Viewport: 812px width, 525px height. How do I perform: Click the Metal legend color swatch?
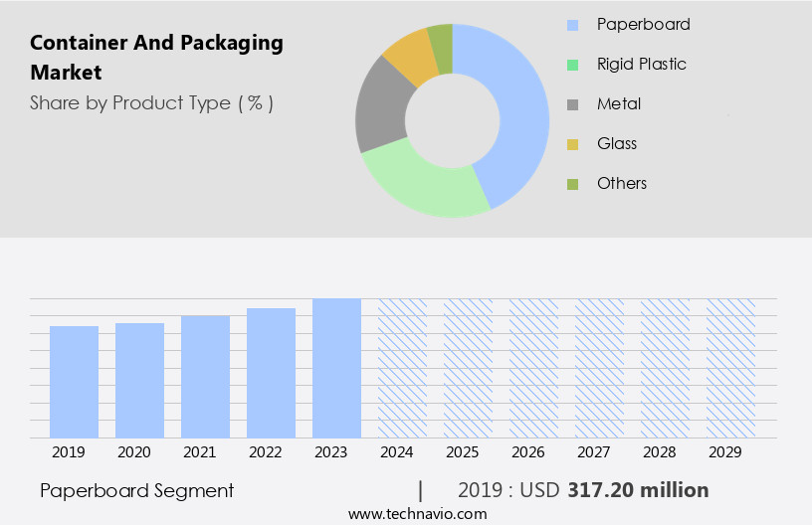point(572,104)
